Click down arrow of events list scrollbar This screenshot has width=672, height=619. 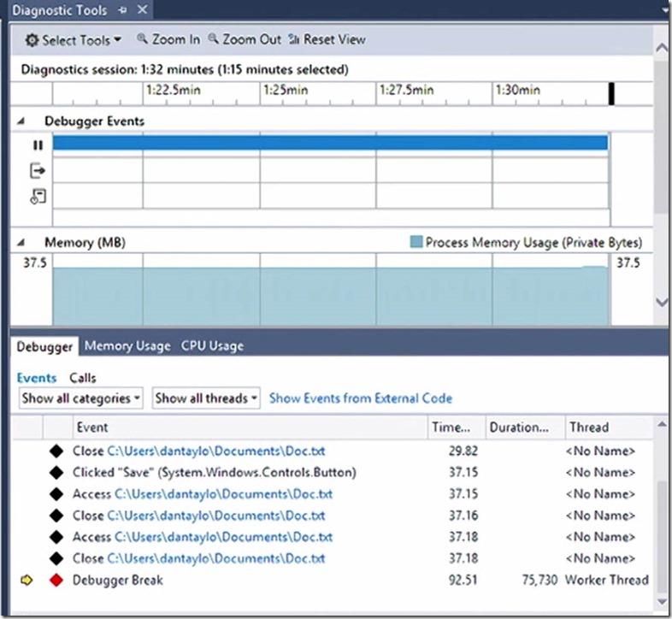662,602
